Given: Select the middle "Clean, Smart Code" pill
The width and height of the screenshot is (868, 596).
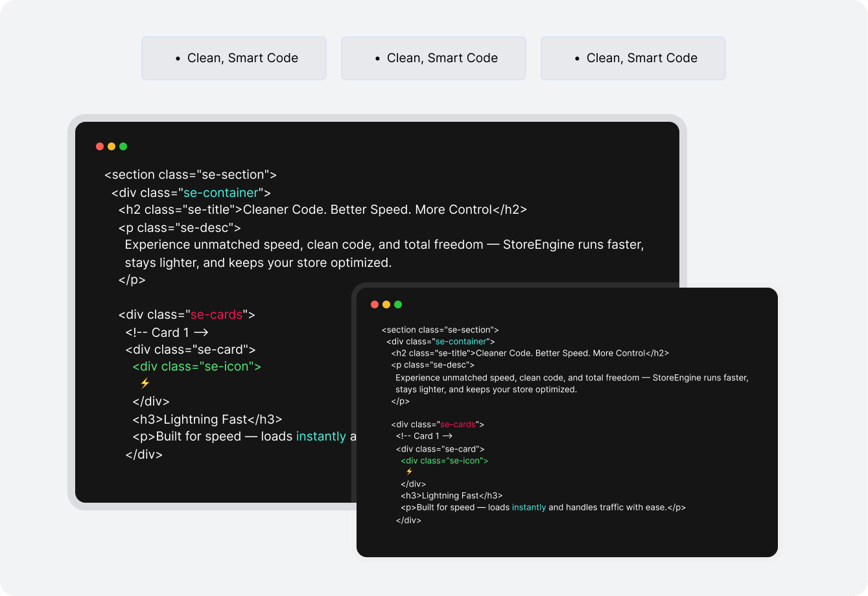Looking at the screenshot, I should coord(434,58).
